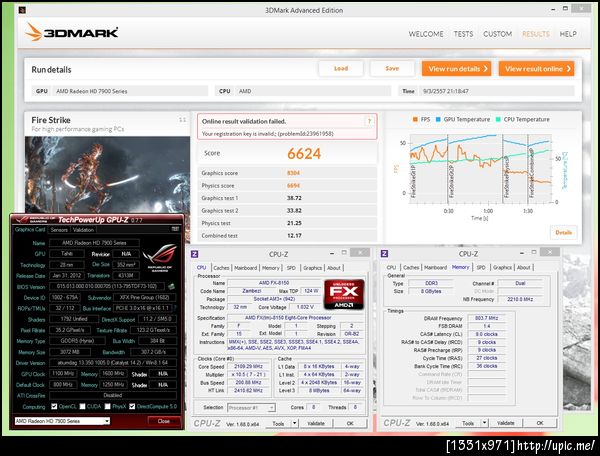Click the green CPU Temperature legend swatch

[x=498, y=119]
